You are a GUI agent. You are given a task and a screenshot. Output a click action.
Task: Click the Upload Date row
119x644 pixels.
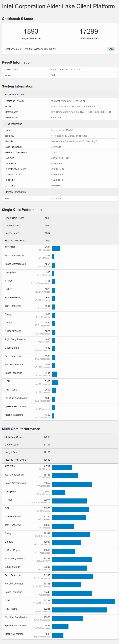pyautogui.click(x=60, y=70)
